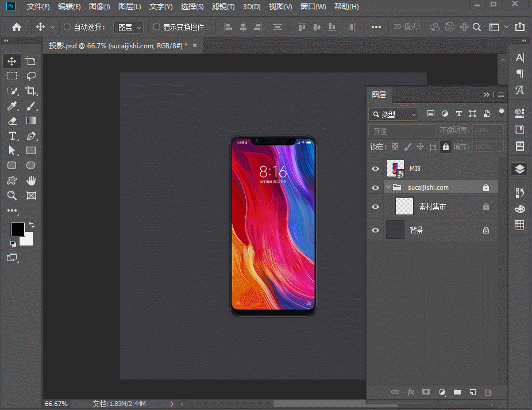Open the Character panel icon

coord(519,58)
